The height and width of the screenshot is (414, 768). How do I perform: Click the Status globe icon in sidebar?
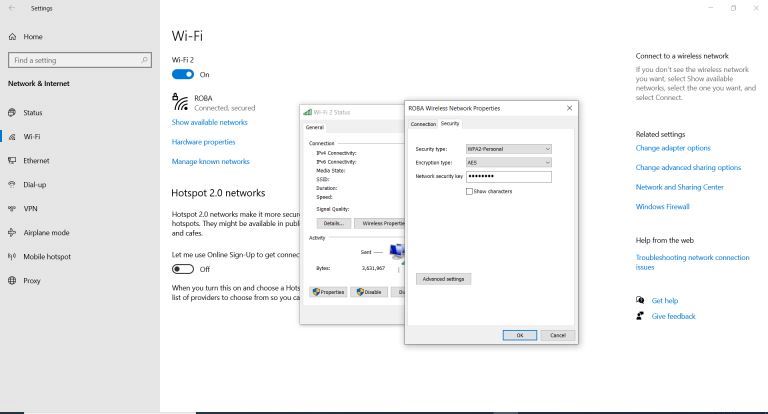[12, 113]
